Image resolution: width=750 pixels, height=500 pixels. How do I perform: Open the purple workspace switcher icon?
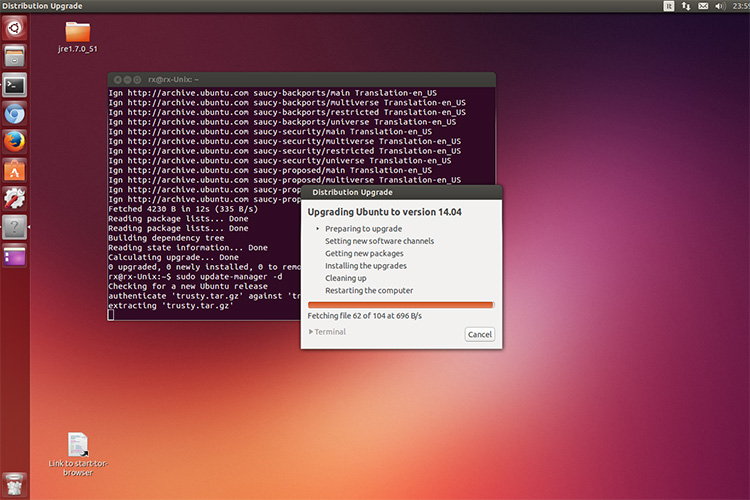[x=14, y=256]
